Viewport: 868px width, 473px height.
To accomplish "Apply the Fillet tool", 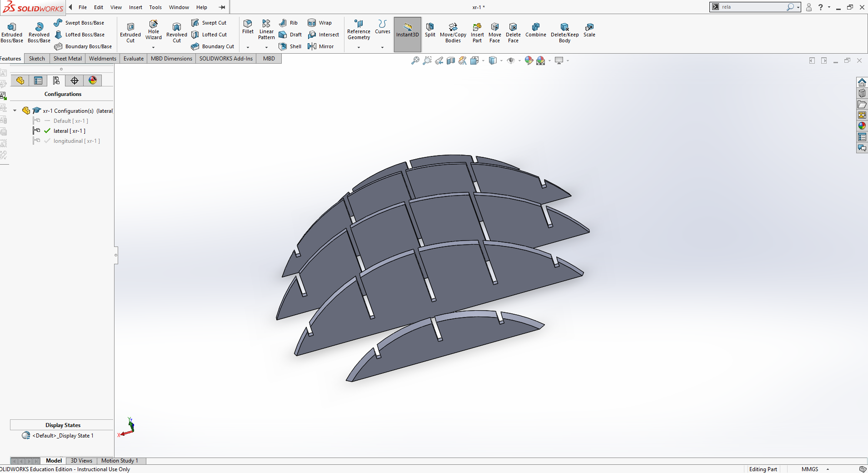I will coord(248,27).
